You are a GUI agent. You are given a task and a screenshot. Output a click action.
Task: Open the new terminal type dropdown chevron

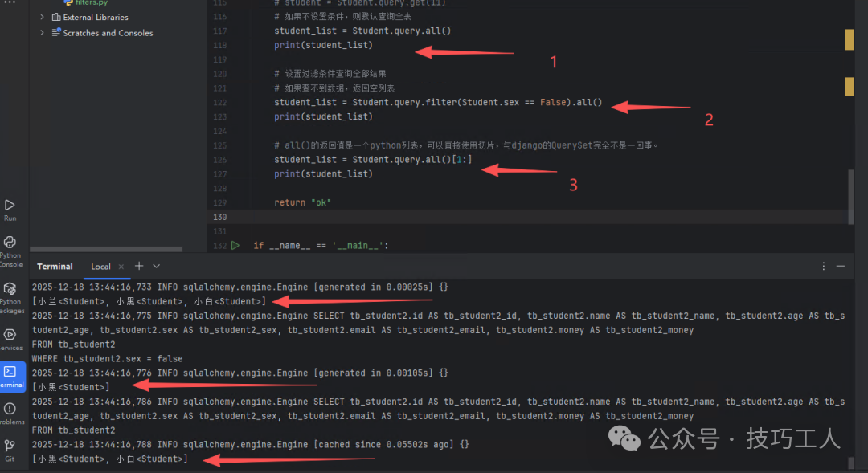(156, 266)
